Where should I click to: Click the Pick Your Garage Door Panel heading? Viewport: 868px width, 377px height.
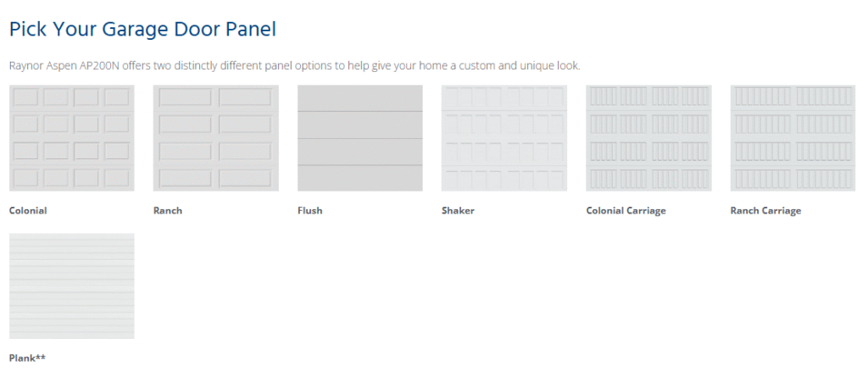coord(142,30)
